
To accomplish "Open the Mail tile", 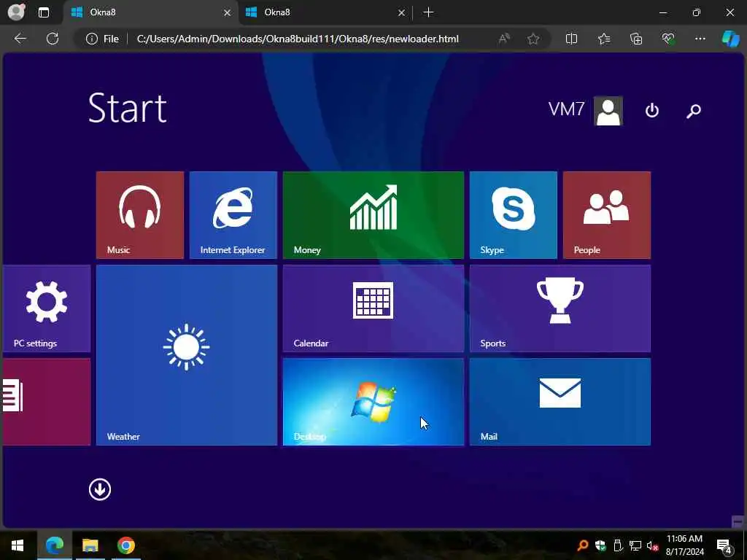I will [560, 402].
